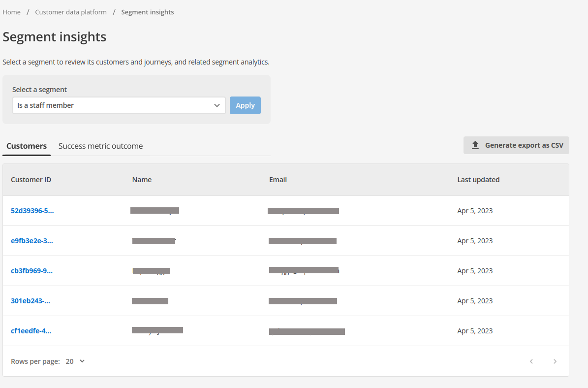The height and width of the screenshot is (388, 588).
Task: Click Apr 5, 2023 in cf1eedfe-4... row
Action: pos(475,331)
